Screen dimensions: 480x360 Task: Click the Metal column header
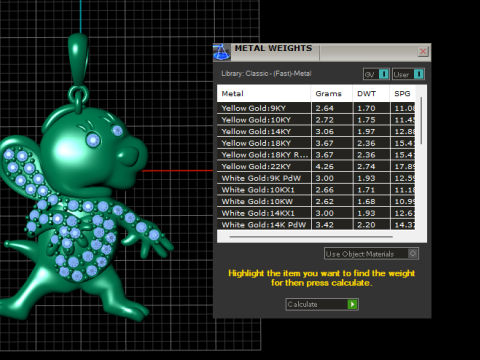tap(264, 94)
